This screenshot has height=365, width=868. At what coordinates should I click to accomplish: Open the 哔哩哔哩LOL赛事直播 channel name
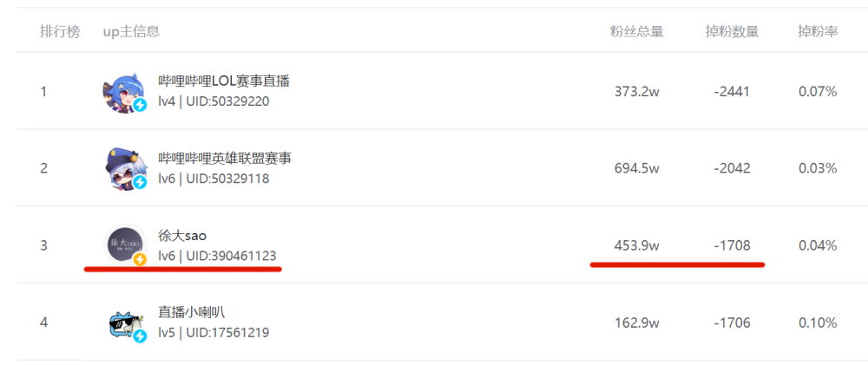tap(223, 81)
